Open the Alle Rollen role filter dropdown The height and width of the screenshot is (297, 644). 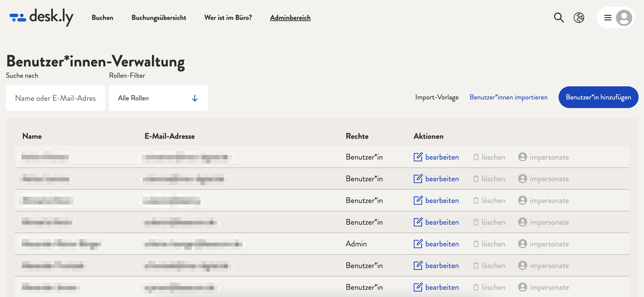[x=158, y=98]
